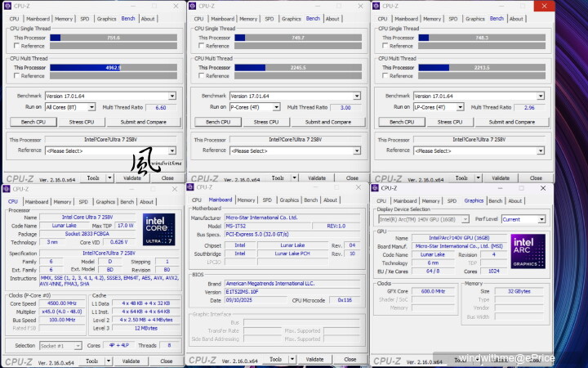This screenshot has width=588, height=368.
Task: Click CPU-Z title icon in Mainboard window
Action: pyautogui.click(x=192, y=188)
